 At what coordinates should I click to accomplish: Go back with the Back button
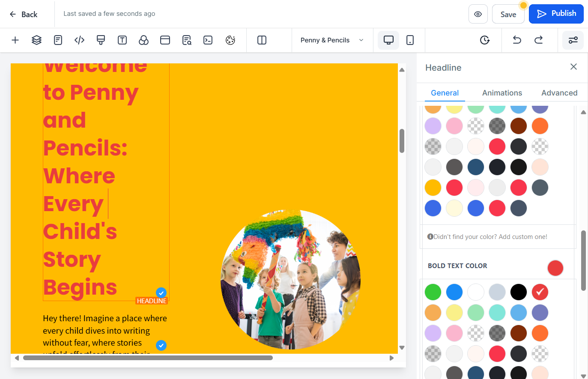point(24,14)
